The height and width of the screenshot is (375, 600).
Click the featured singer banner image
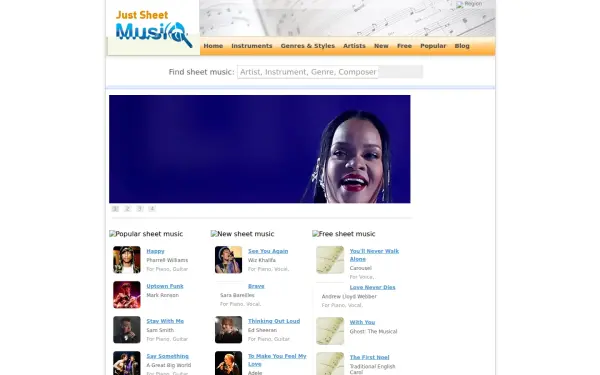click(259, 149)
